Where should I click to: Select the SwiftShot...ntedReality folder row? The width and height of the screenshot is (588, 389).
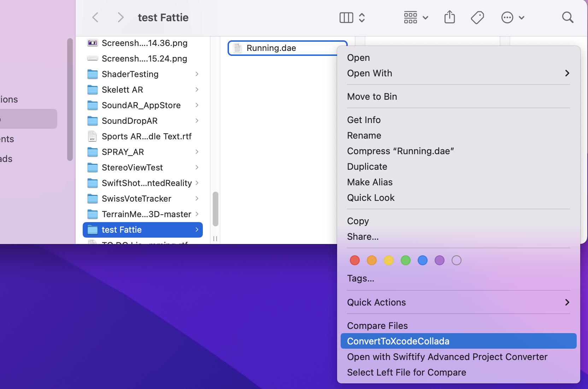(x=143, y=183)
